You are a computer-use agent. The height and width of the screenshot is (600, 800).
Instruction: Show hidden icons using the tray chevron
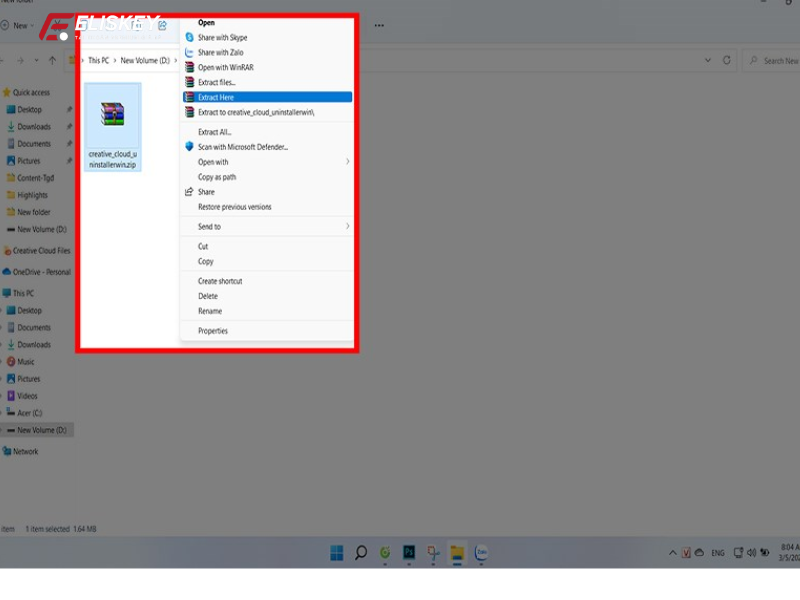pyautogui.click(x=673, y=551)
